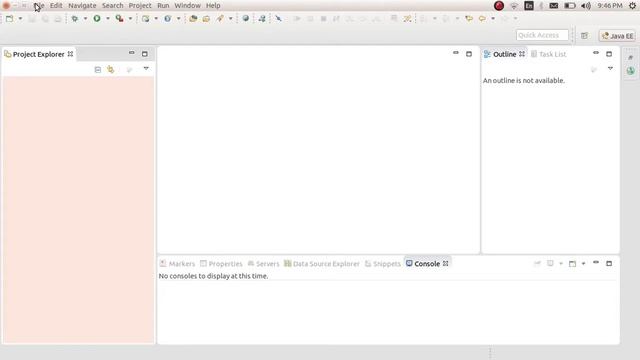Open the Outline view menu triangle
The width and height of the screenshot is (640, 360).
610,69
